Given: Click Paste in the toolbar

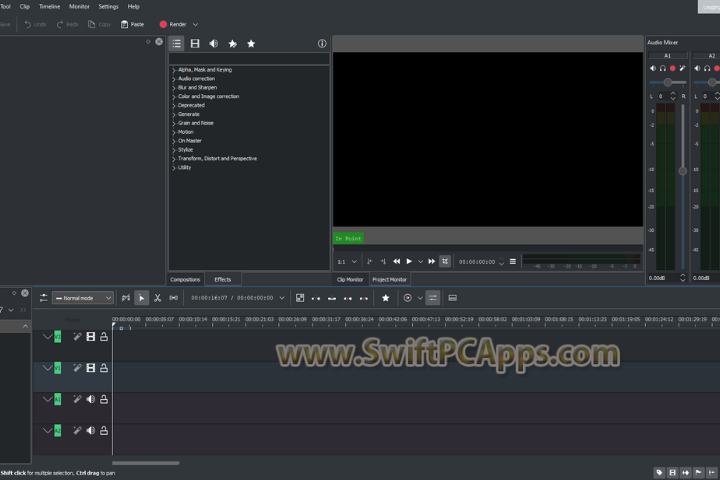Looking at the screenshot, I should [132, 24].
